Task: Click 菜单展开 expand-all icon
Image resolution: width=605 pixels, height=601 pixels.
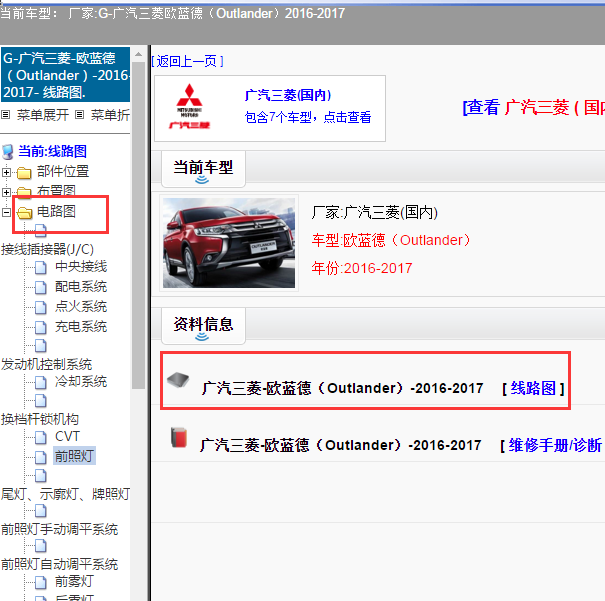Action: point(6,115)
